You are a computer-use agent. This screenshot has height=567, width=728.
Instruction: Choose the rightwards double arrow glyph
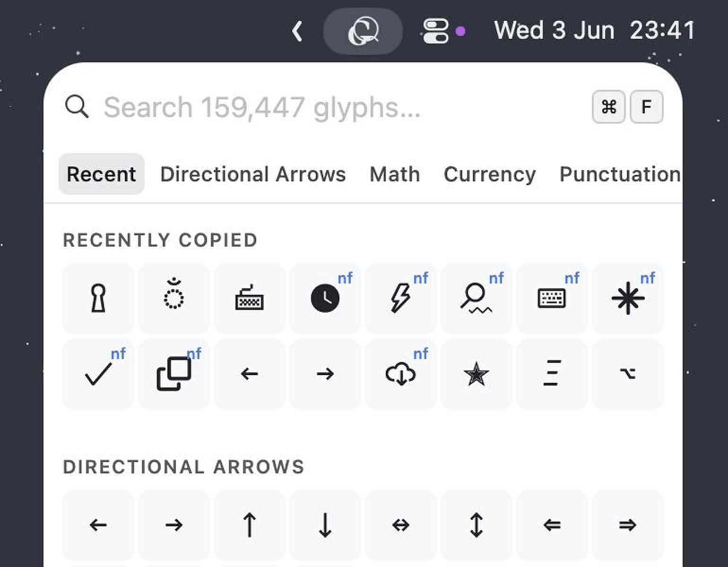click(628, 525)
